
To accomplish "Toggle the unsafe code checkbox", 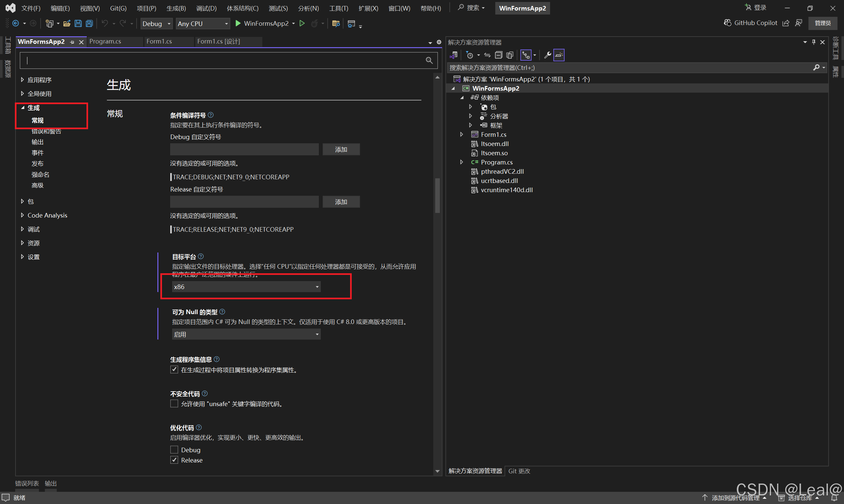I will point(174,403).
